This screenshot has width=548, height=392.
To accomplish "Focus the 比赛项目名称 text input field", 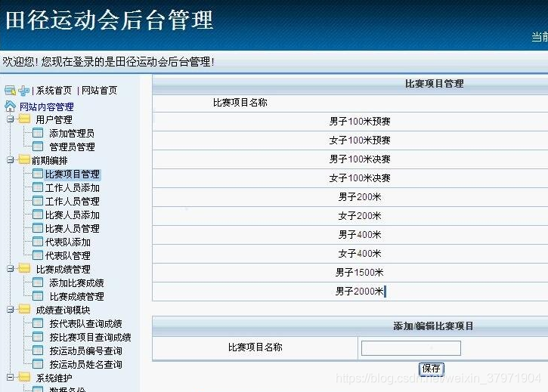I will tap(411, 348).
